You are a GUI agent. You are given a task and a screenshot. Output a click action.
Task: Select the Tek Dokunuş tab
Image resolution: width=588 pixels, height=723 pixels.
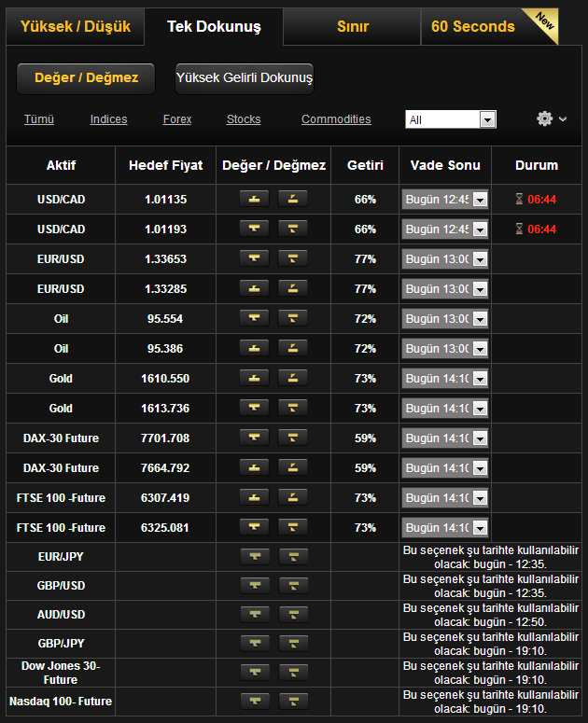214,26
